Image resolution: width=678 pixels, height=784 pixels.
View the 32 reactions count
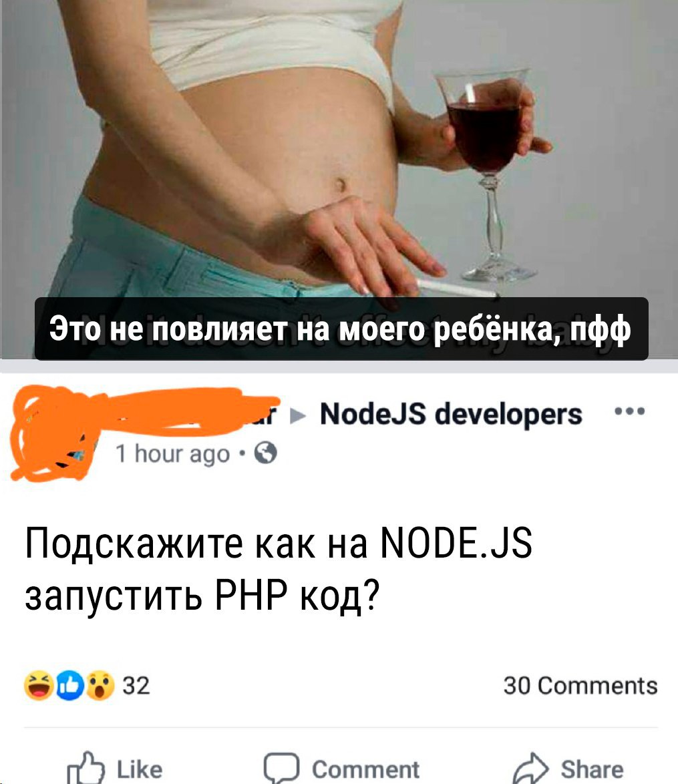coord(136,686)
